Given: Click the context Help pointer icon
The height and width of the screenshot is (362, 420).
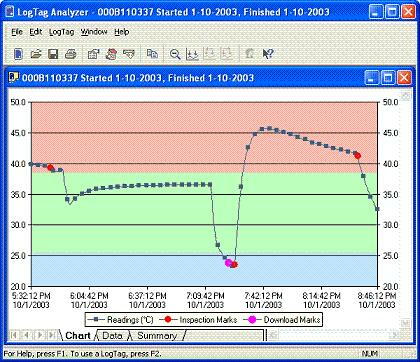Looking at the screenshot, I should (x=268, y=54).
